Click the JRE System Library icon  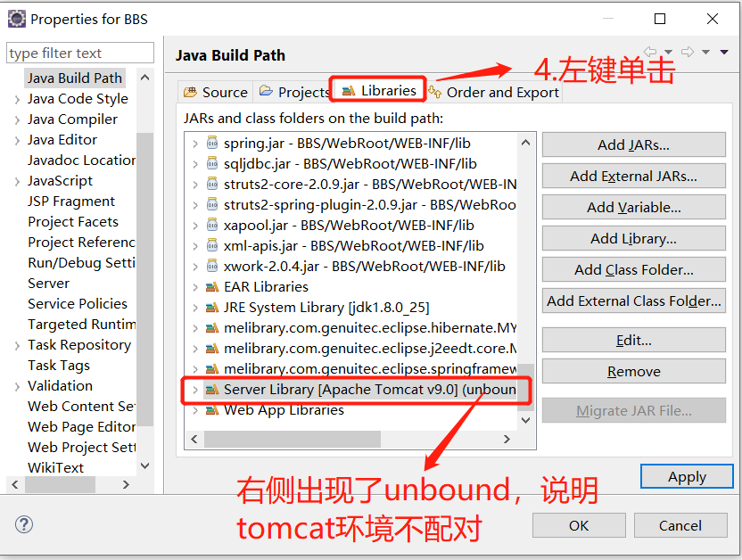pos(212,308)
